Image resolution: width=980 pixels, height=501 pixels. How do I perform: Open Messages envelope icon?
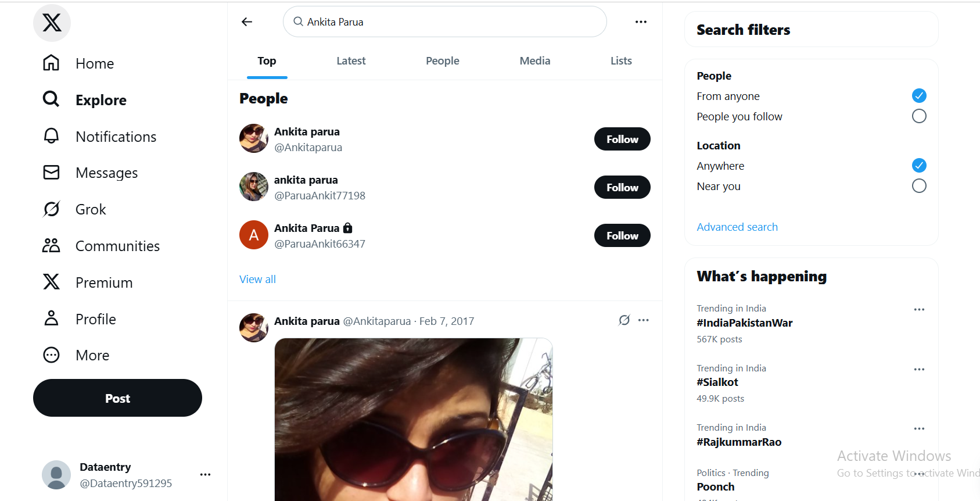pos(51,173)
